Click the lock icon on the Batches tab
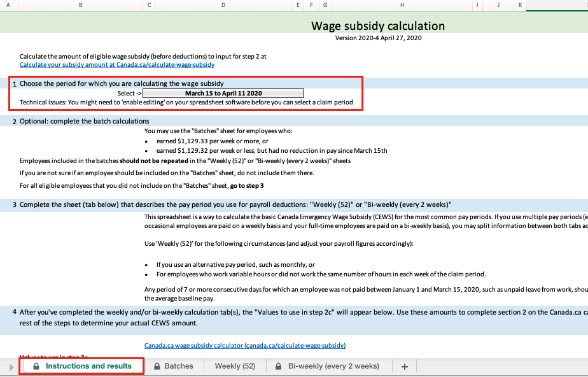 [158, 366]
